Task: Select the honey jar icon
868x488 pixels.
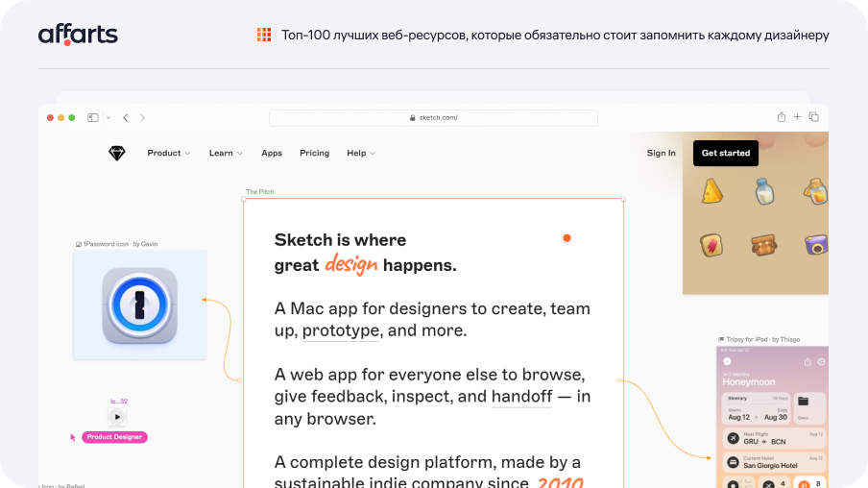Action: [x=815, y=191]
